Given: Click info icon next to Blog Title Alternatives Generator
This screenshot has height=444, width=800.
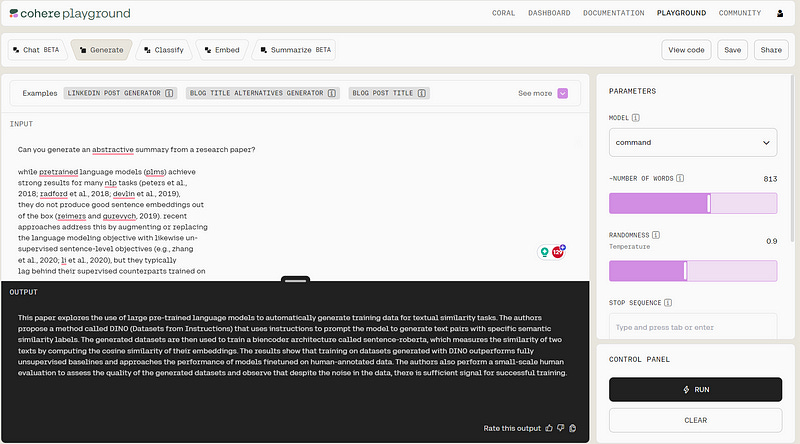Looking at the screenshot, I should pyautogui.click(x=332, y=93).
